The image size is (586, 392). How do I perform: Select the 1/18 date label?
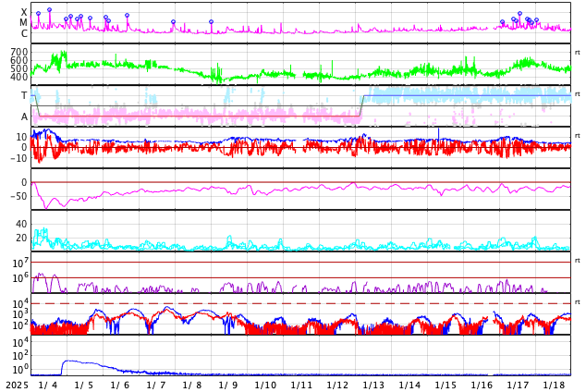coord(554,385)
